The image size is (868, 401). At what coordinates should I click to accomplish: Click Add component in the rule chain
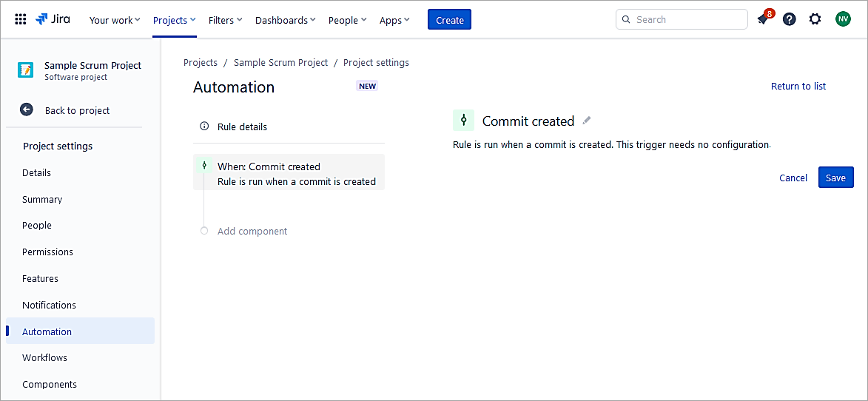click(252, 232)
